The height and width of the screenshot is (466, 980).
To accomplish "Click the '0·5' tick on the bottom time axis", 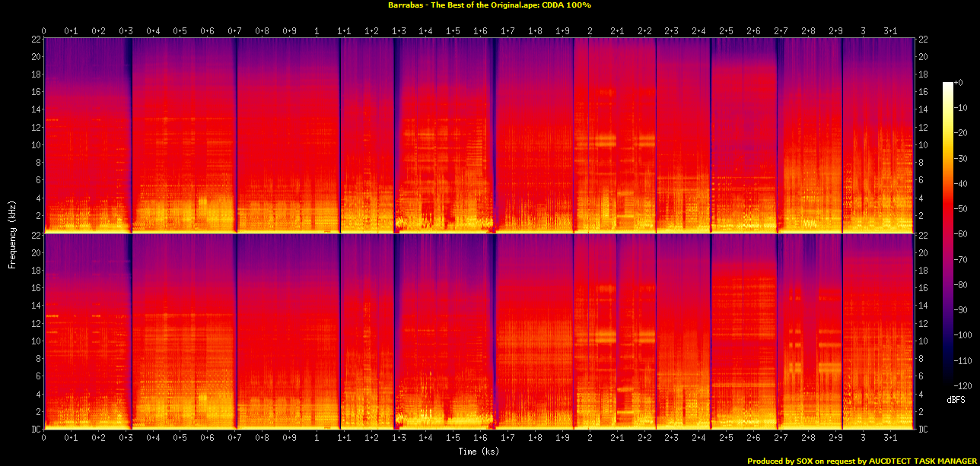I will tap(180, 439).
